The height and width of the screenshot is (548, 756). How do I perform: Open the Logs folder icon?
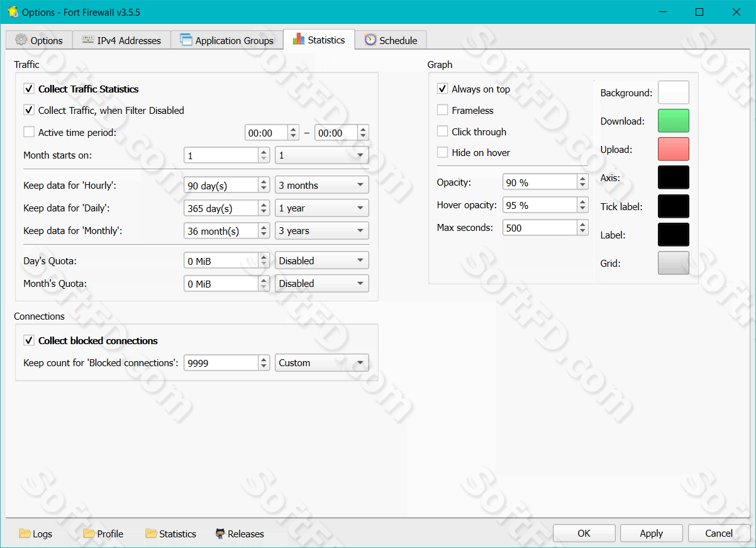(25, 534)
